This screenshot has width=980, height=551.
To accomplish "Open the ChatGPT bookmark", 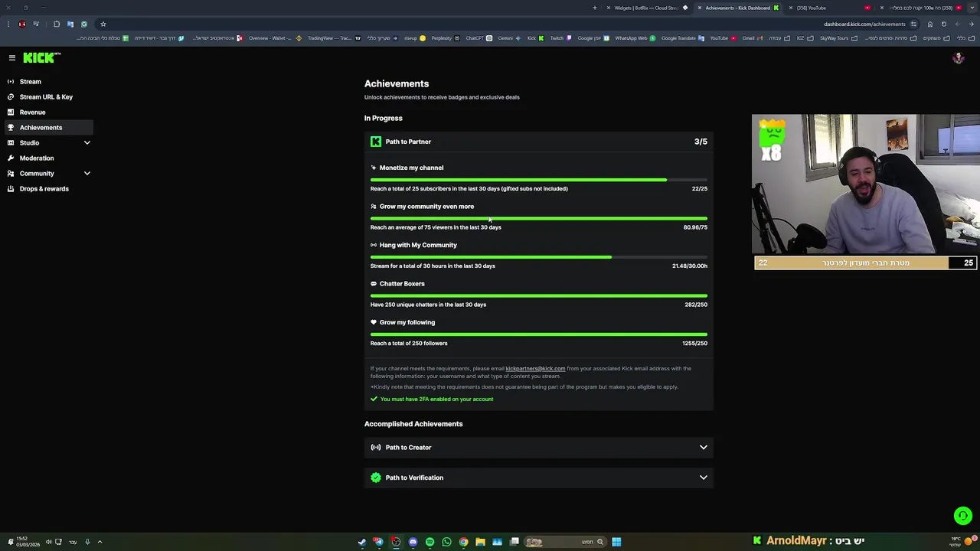I will pyautogui.click(x=478, y=38).
